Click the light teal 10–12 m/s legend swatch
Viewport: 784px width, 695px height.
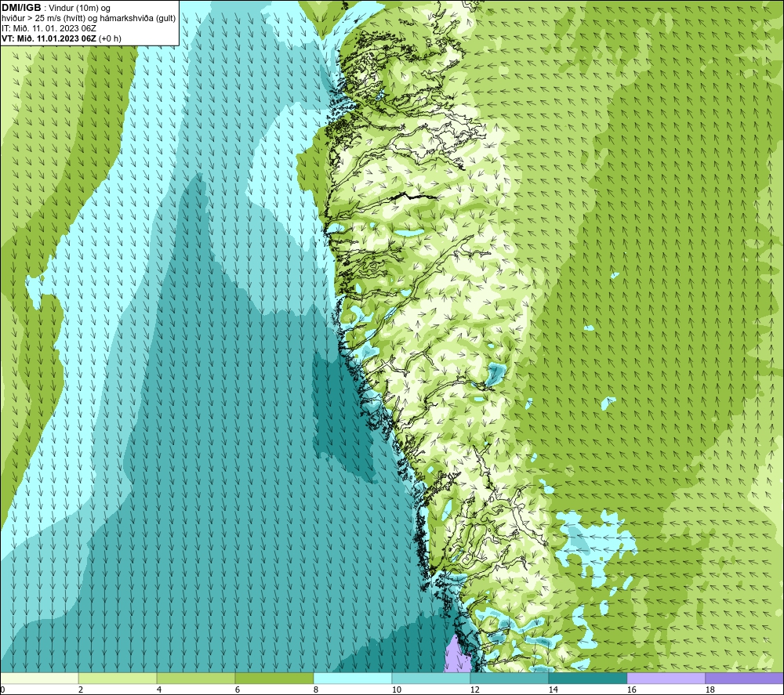[431, 678]
